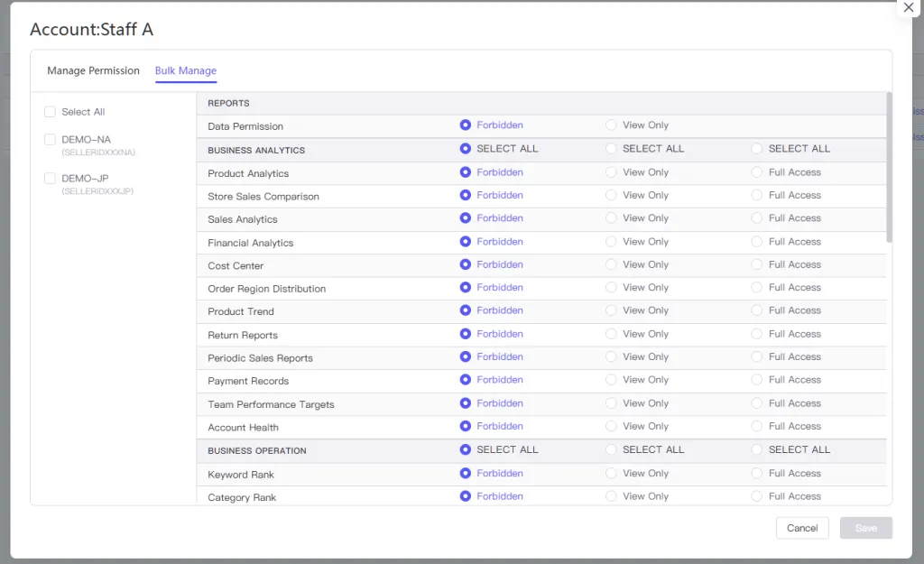Click the Store Sales Comparison row label
Viewport: 924px width, 564px height.
point(263,196)
